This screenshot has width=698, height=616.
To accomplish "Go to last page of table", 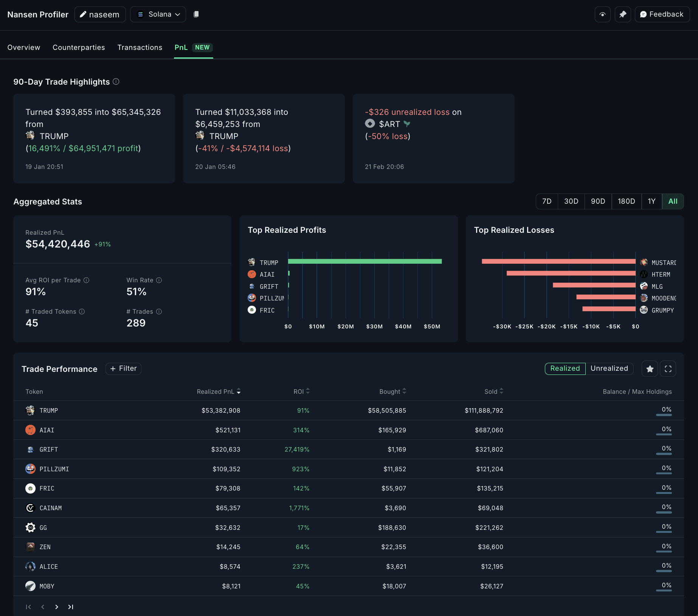I will click(x=71, y=607).
